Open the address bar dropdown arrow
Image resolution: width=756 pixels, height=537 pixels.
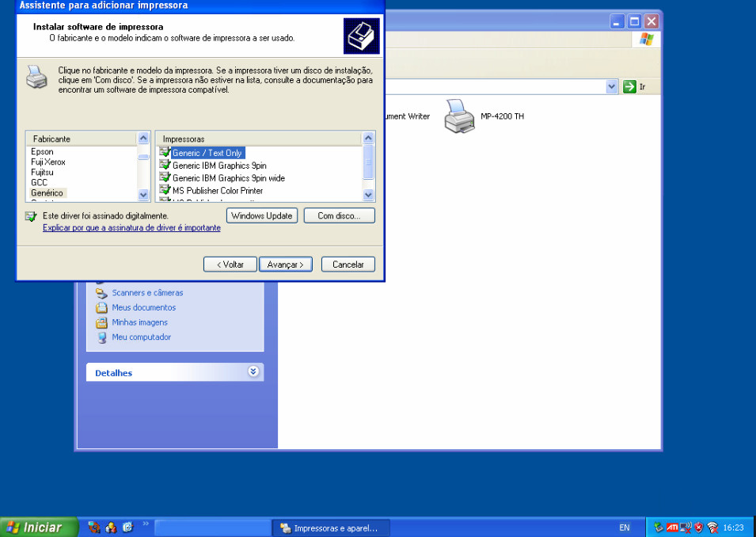pyautogui.click(x=612, y=86)
